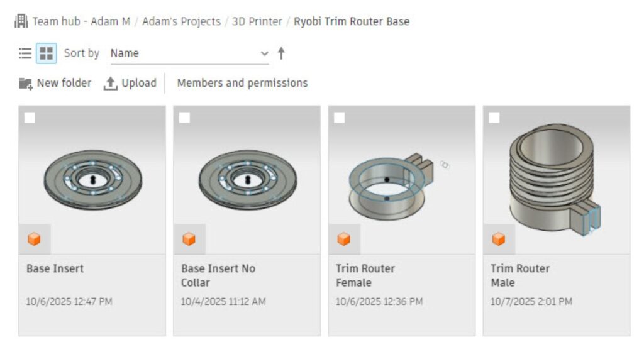Image resolution: width=644 pixels, height=364 pixels.
Task: Click the Upload arrow icon
Action: tap(111, 83)
